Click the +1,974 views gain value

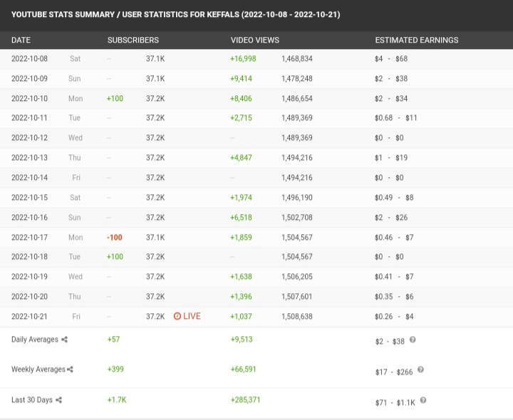[241, 198]
